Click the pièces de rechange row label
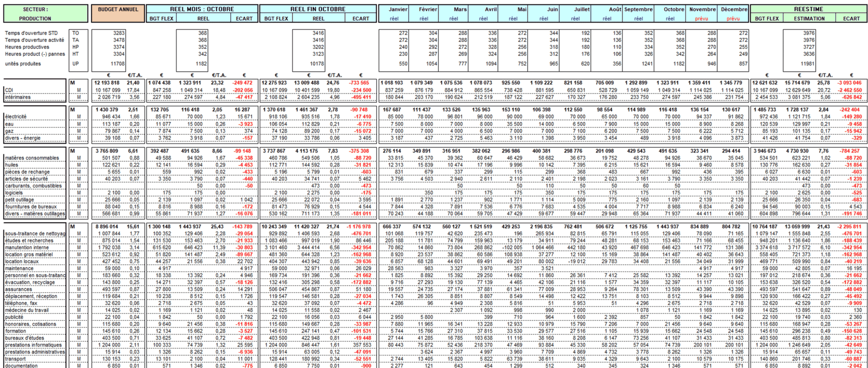Viewport: 868px width, 368px height. pos(27,172)
